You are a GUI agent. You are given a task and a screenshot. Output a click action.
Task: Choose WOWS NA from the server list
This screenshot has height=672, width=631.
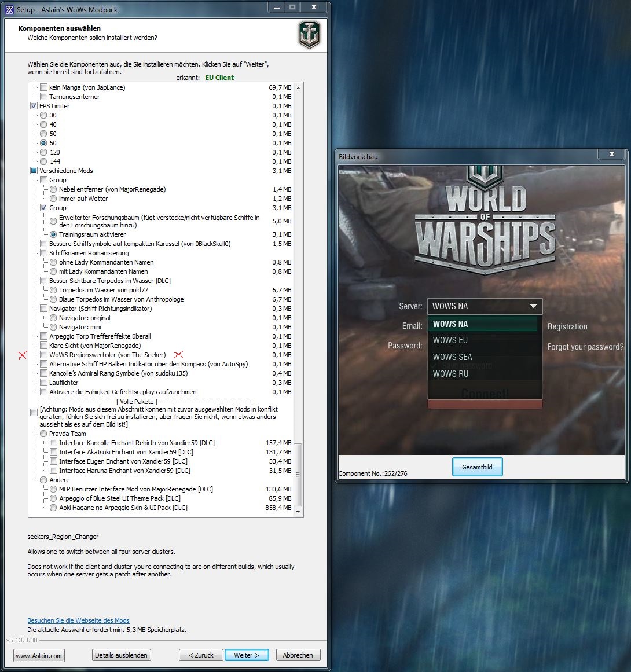click(483, 324)
